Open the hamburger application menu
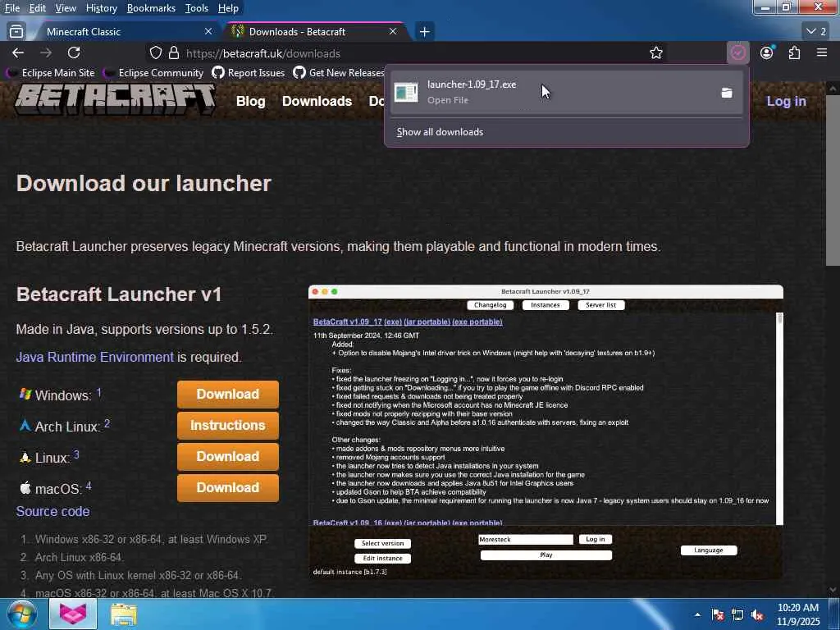 (x=822, y=52)
